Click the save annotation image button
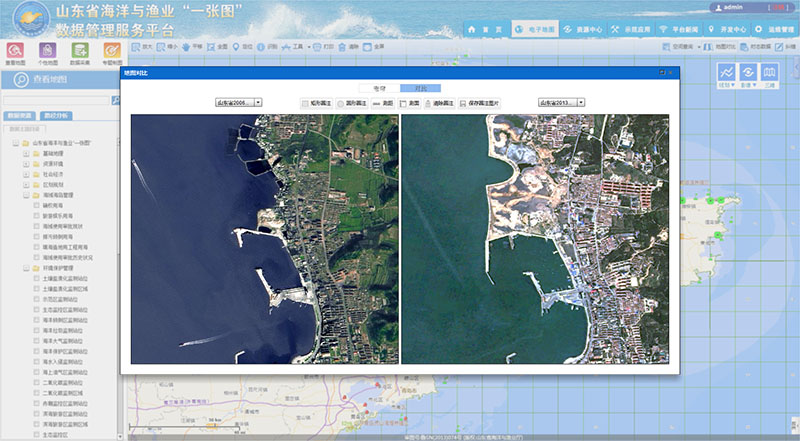Viewport: 800px width, 441px height. pyautogui.click(x=479, y=103)
